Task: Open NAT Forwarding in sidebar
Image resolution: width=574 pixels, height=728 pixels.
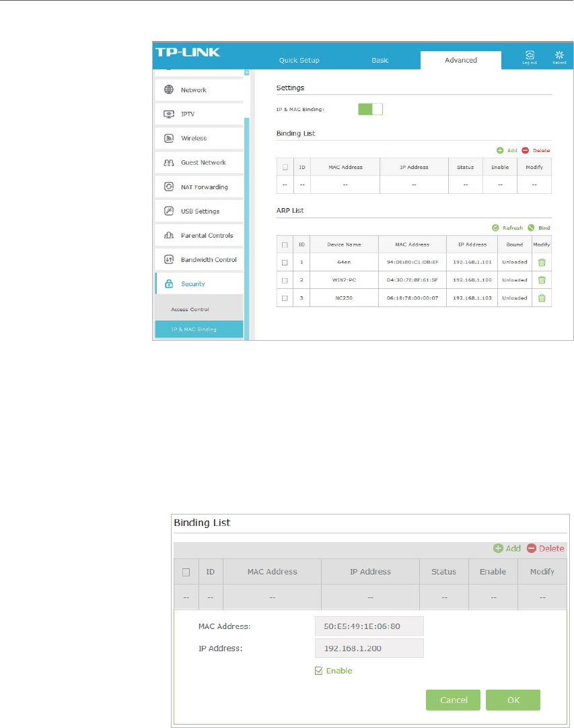Action: point(199,187)
